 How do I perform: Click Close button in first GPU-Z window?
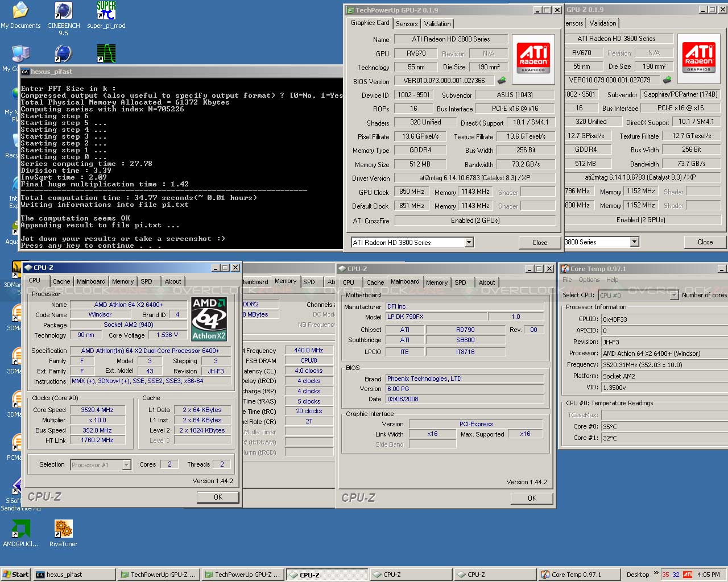[540, 243]
